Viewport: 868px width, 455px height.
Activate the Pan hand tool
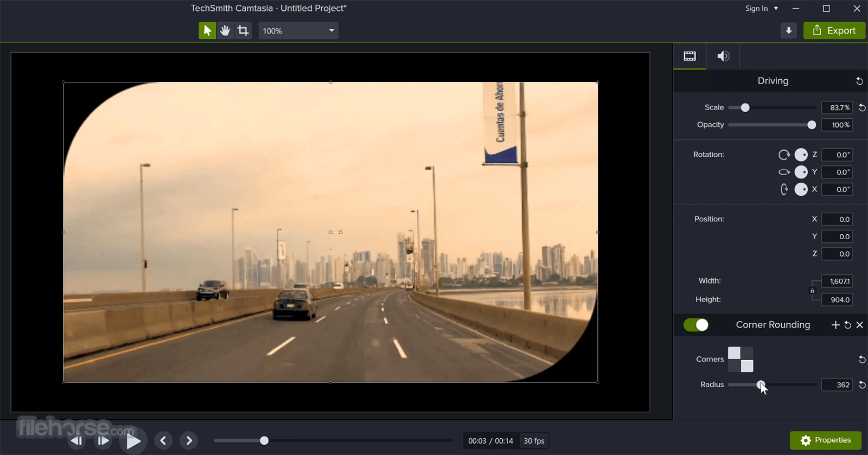pos(225,31)
